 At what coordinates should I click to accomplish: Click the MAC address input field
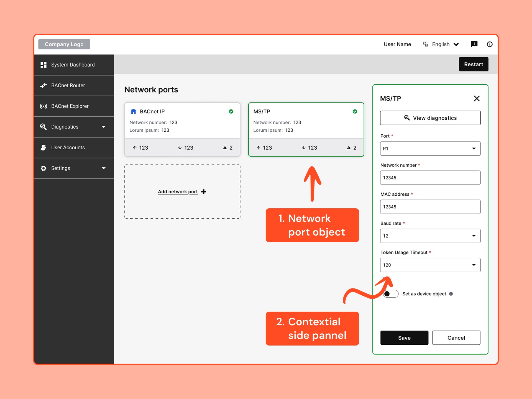coord(430,207)
